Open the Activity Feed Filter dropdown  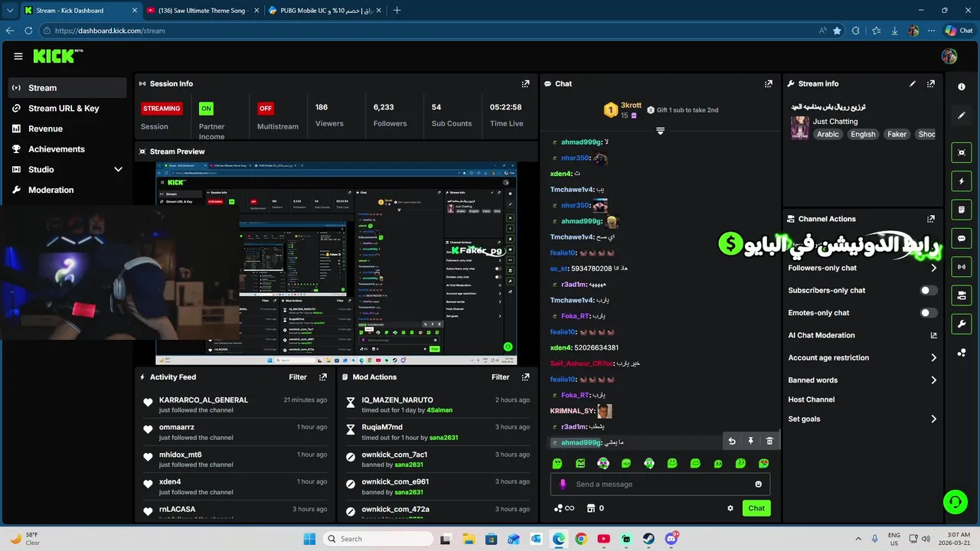pos(298,377)
